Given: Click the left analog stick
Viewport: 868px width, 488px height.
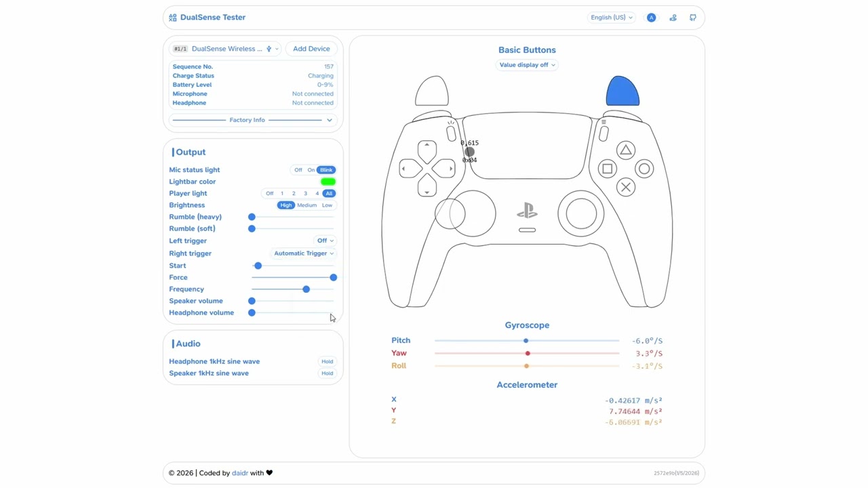Looking at the screenshot, I should coord(473,213).
